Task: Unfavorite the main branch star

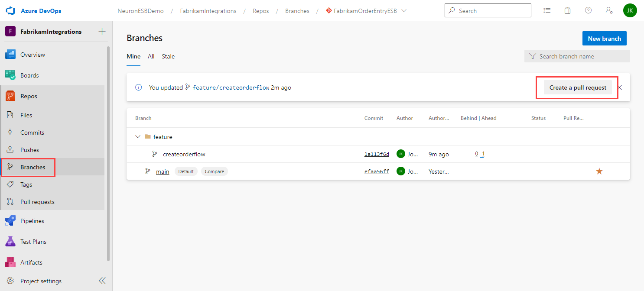Action: [599, 171]
